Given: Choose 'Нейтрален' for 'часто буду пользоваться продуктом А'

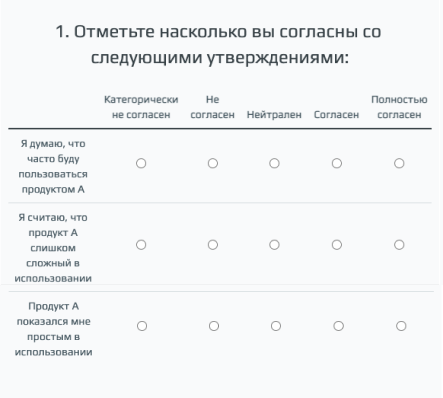Looking at the screenshot, I should [274, 163].
